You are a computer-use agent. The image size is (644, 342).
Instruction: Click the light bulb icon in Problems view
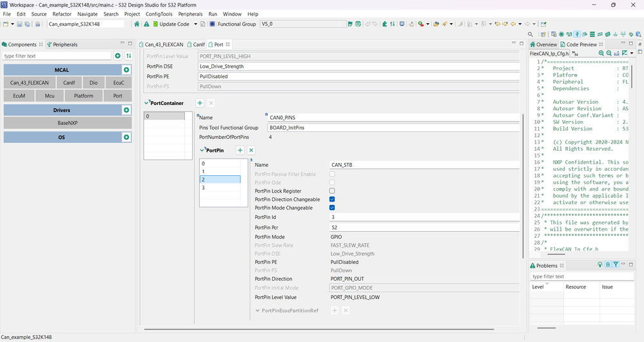coord(600,265)
